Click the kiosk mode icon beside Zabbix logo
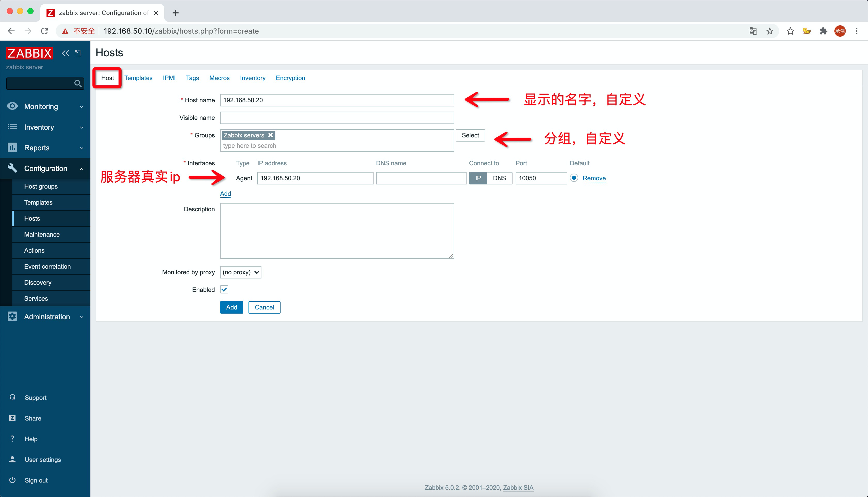The image size is (868, 497). point(78,53)
